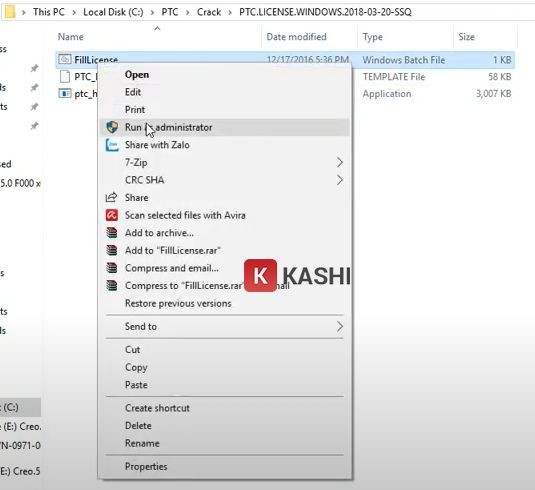The height and width of the screenshot is (490, 535).
Task: Click the Share arrow icon
Action: pos(111,198)
